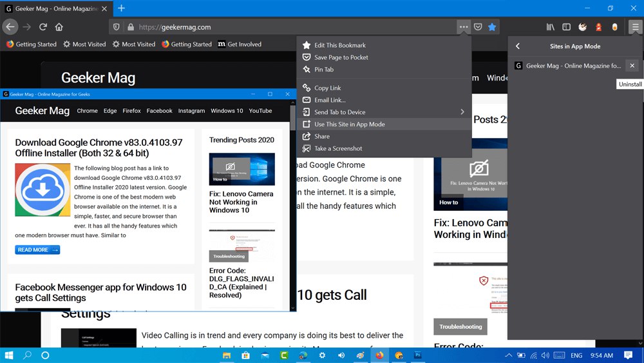The image size is (644, 363).
Task: Open File Explorer from taskbar
Action: point(227,355)
